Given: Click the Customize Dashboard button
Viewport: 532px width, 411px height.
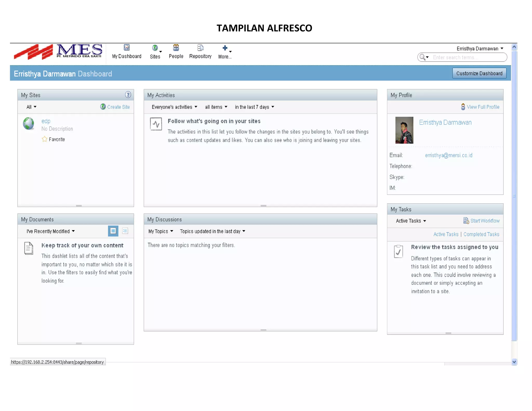Looking at the screenshot, I should pos(479,73).
